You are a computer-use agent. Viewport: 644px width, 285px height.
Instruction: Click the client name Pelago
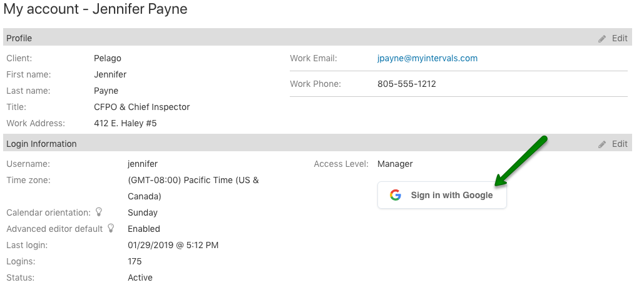coord(108,58)
